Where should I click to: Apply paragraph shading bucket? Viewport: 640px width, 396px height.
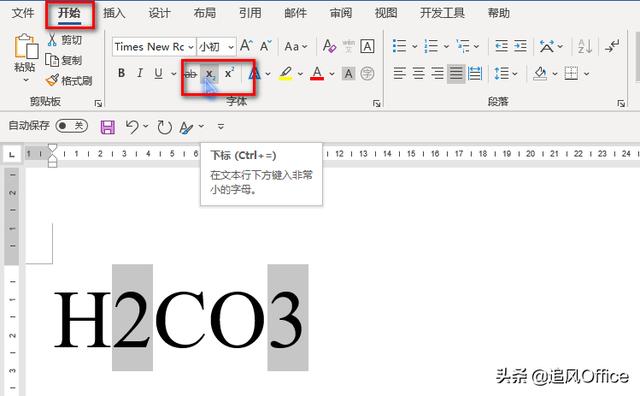[x=540, y=74]
